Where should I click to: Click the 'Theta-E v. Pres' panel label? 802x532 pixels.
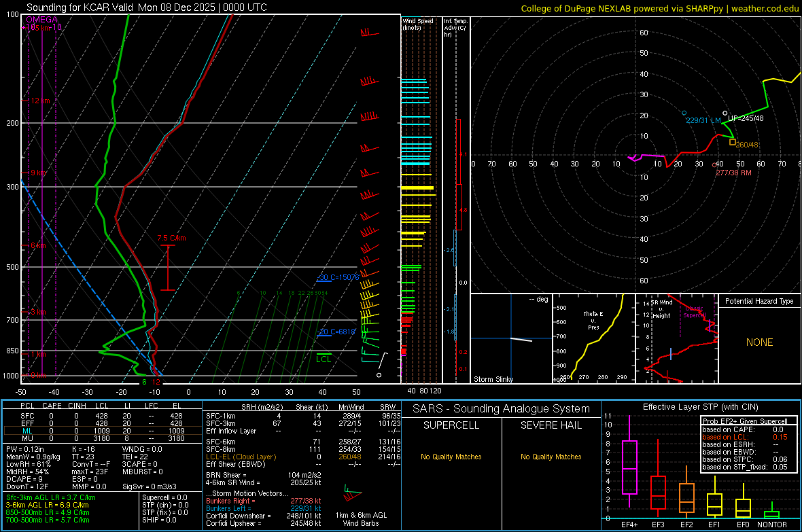coord(593,320)
